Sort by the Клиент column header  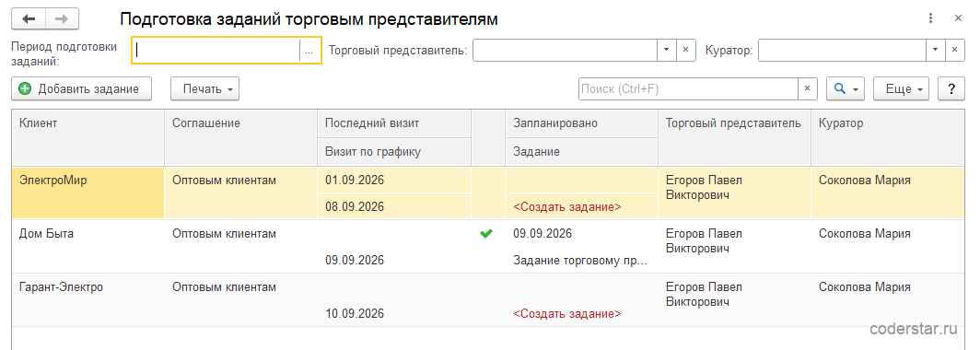coord(87,137)
